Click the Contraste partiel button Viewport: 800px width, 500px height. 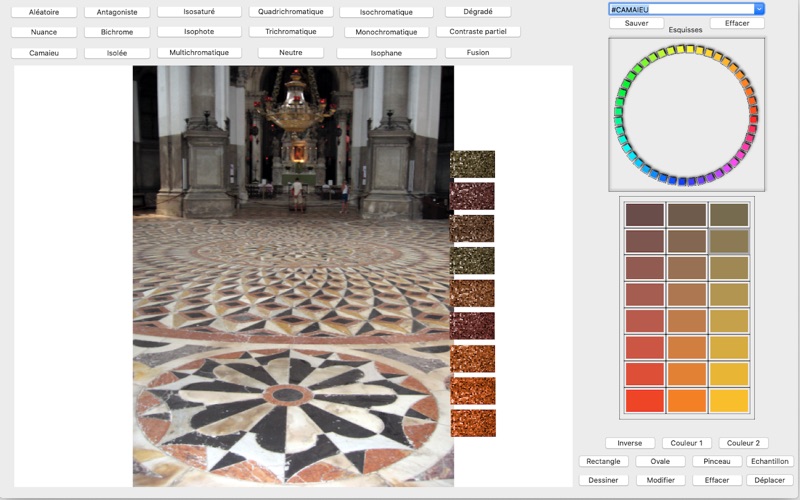(x=478, y=31)
